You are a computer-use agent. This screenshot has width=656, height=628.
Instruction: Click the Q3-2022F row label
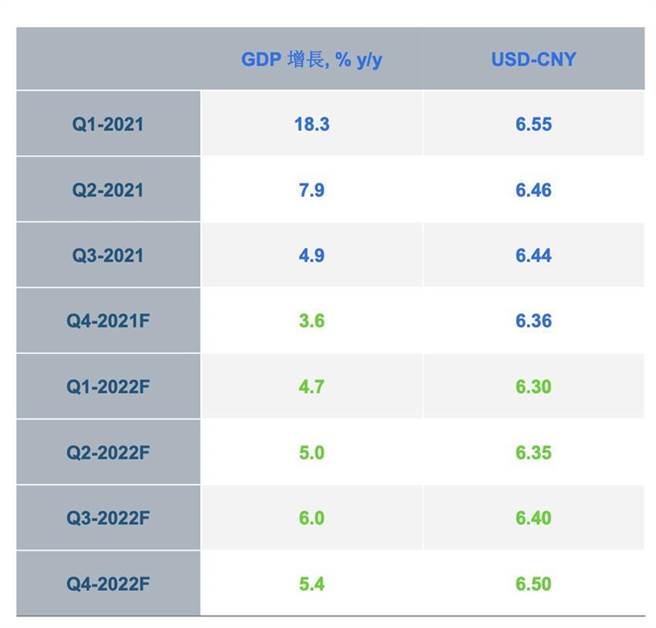coord(107,518)
